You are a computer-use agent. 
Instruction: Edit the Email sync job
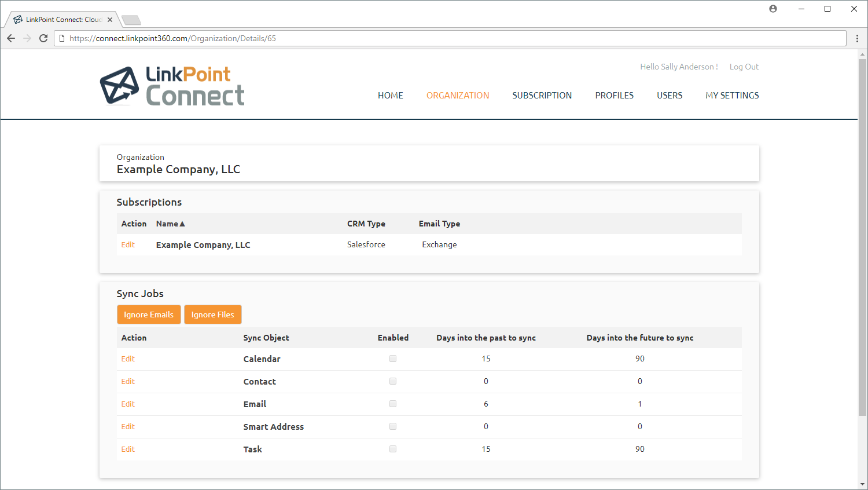coord(128,404)
